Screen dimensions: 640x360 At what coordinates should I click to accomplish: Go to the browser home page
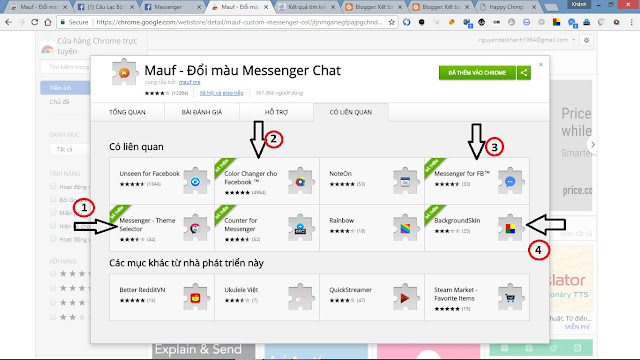point(48,22)
